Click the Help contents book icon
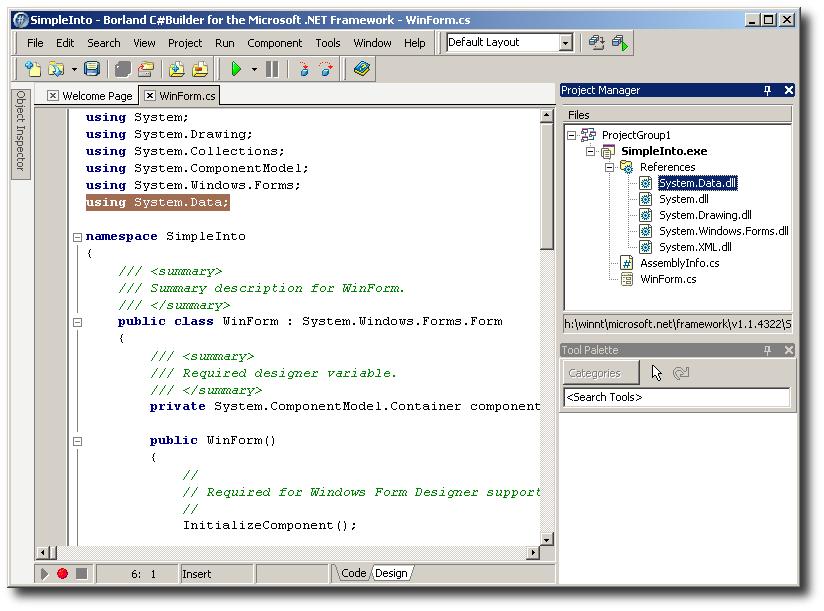 (362, 69)
